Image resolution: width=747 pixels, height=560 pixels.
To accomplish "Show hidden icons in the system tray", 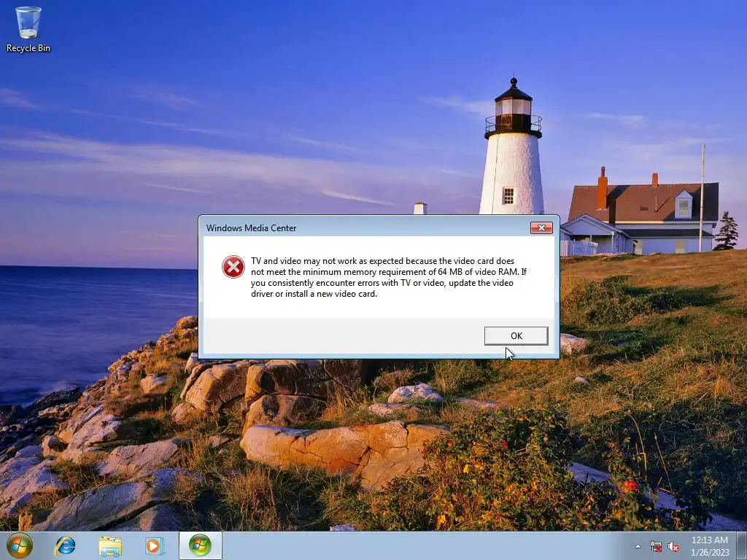I will click(638, 547).
